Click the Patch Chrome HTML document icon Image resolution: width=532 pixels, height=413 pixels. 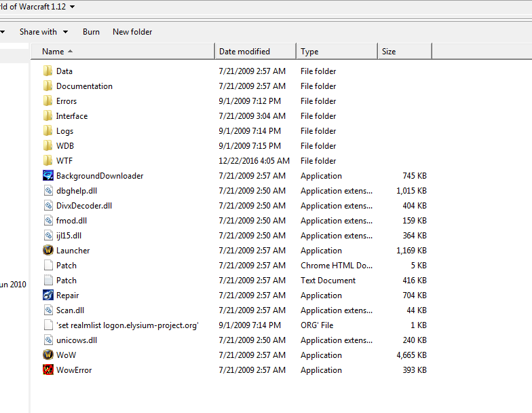pyautogui.click(x=48, y=265)
